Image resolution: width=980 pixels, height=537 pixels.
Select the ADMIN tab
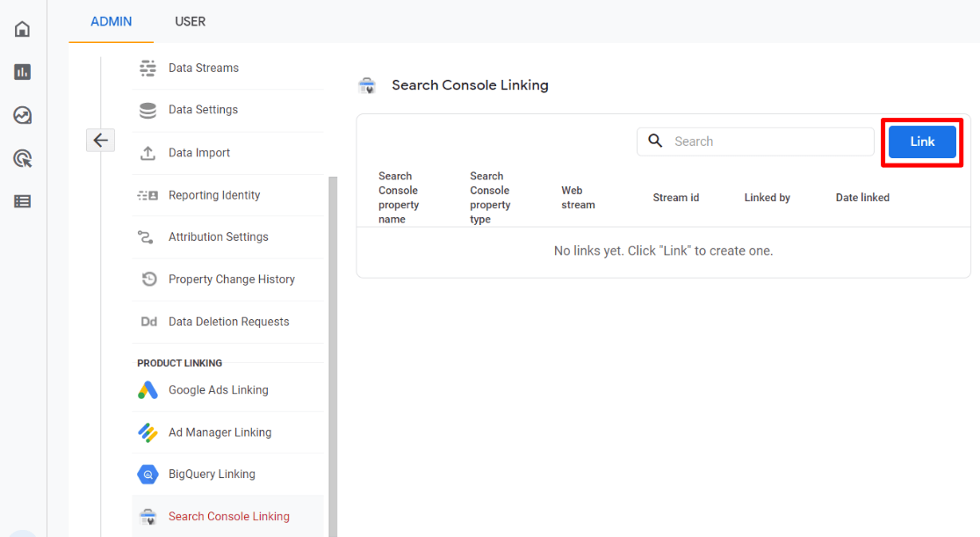tap(111, 21)
